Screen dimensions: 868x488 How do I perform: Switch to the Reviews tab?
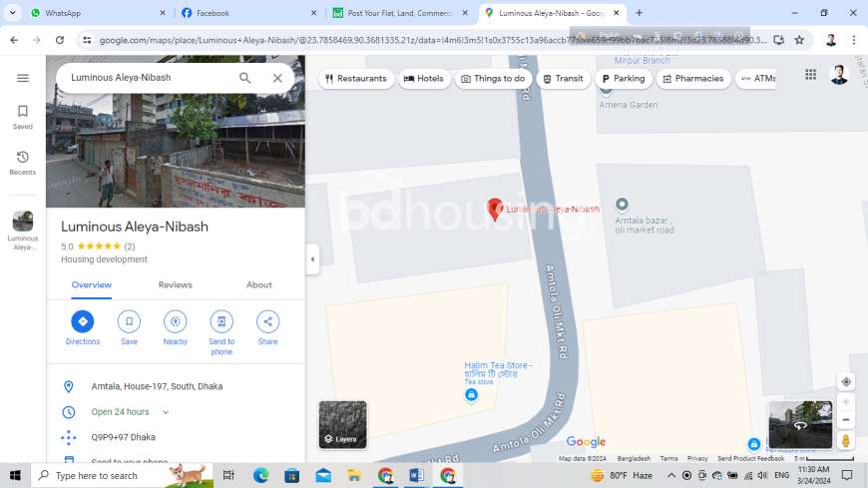tap(175, 284)
